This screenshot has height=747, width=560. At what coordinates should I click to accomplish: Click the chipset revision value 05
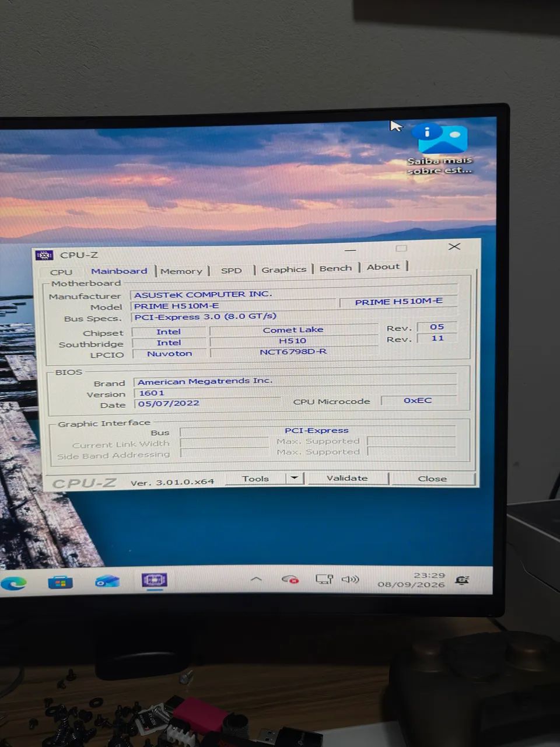[x=437, y=327]
